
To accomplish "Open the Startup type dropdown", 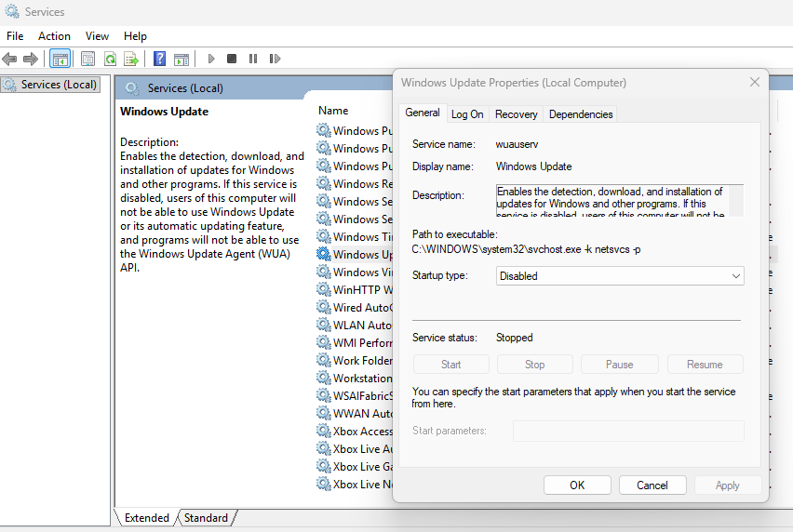I will tap(620, 276).
